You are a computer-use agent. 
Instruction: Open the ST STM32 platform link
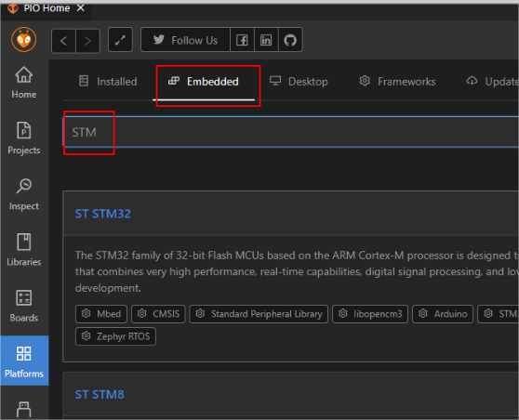pyautogui.click(x=103, y=214)
